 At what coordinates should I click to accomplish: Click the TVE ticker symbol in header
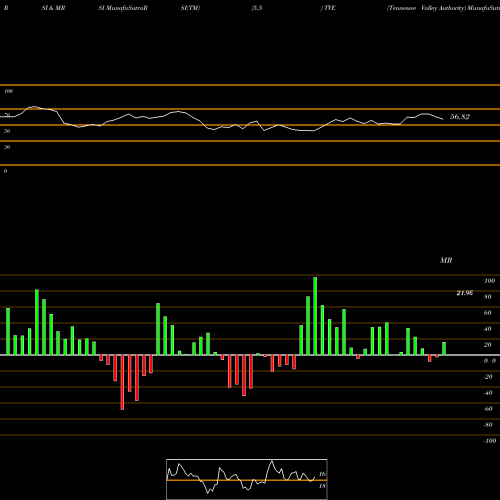tap(330, 8)
